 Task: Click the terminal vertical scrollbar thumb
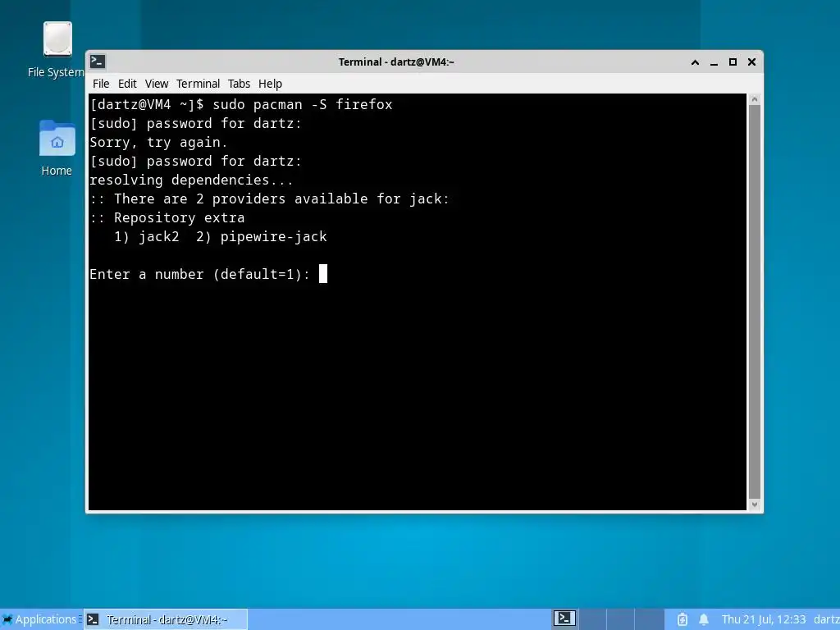[x=755, y=302]
